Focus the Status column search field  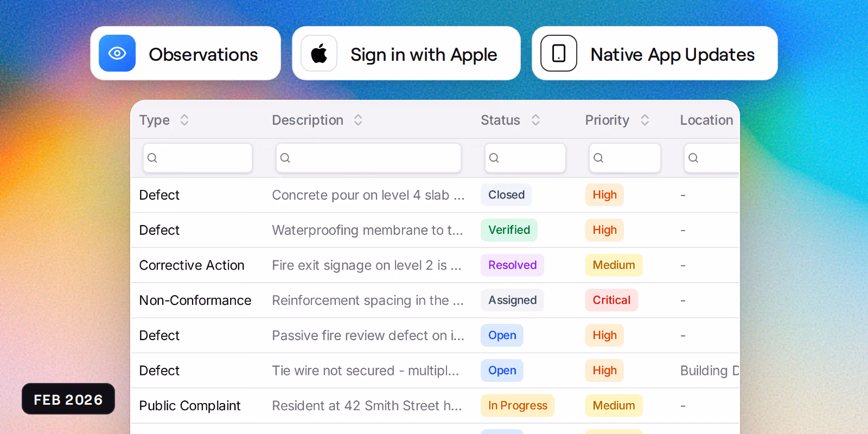coord(525,158)
